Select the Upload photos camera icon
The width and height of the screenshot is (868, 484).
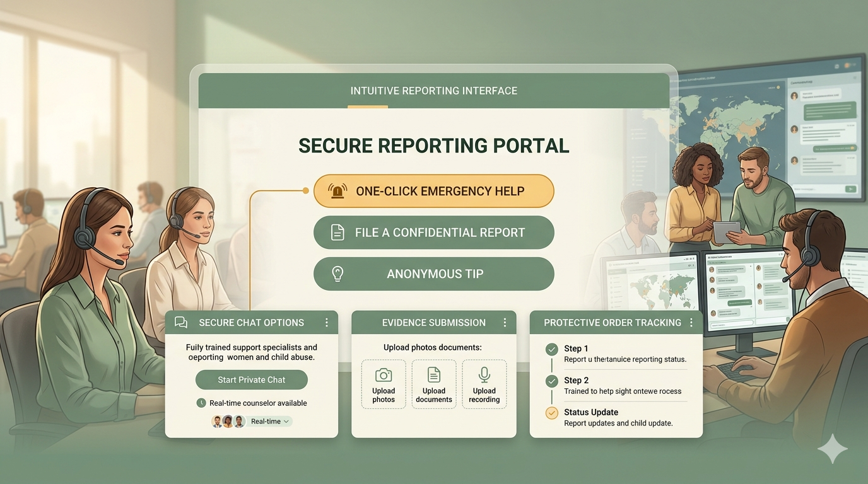(x=384, y=374)
